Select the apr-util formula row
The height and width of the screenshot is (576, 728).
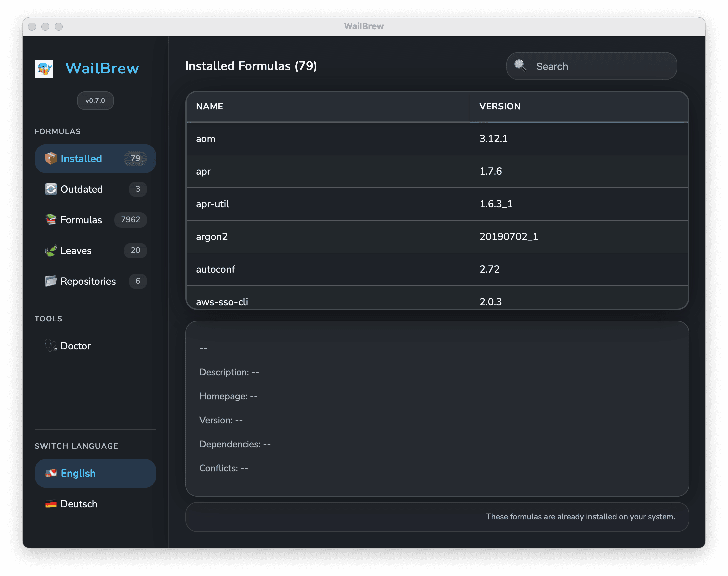coord(437,204)
